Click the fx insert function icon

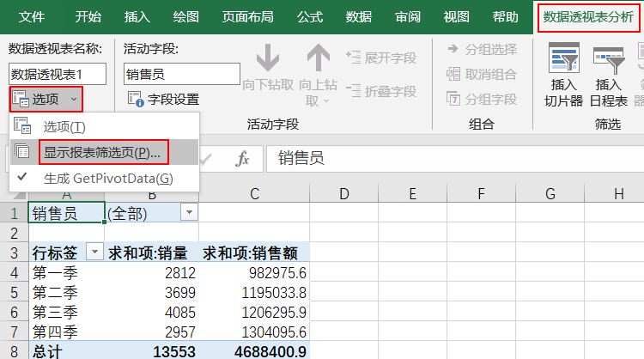tap(242, 159)
